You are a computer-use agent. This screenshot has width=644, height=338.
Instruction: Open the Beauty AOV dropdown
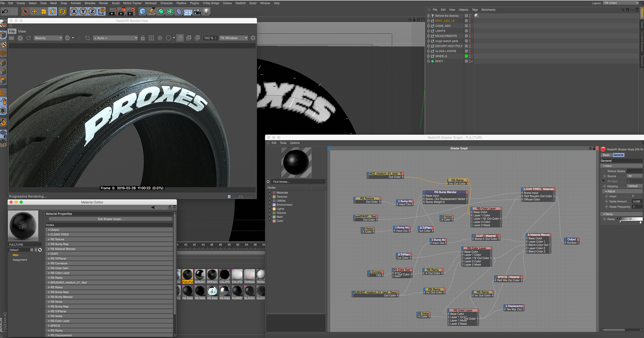click(x=48, y=38)
